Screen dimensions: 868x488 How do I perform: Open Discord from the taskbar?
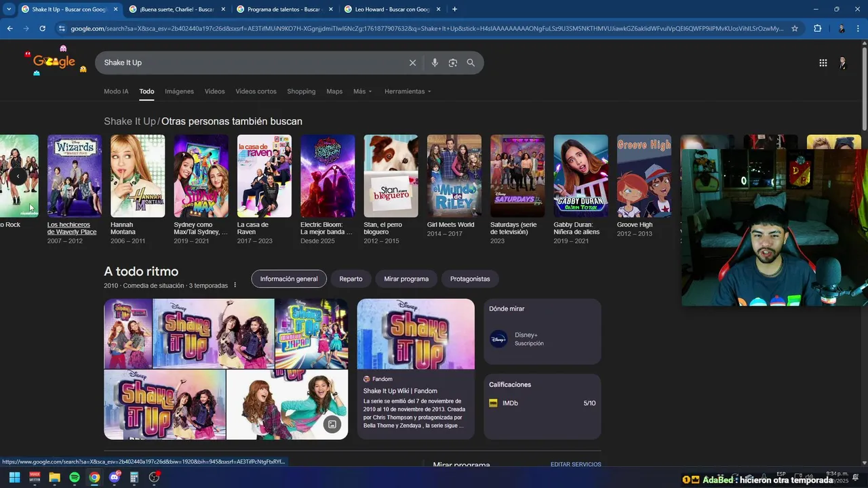[x=115, y=477]
